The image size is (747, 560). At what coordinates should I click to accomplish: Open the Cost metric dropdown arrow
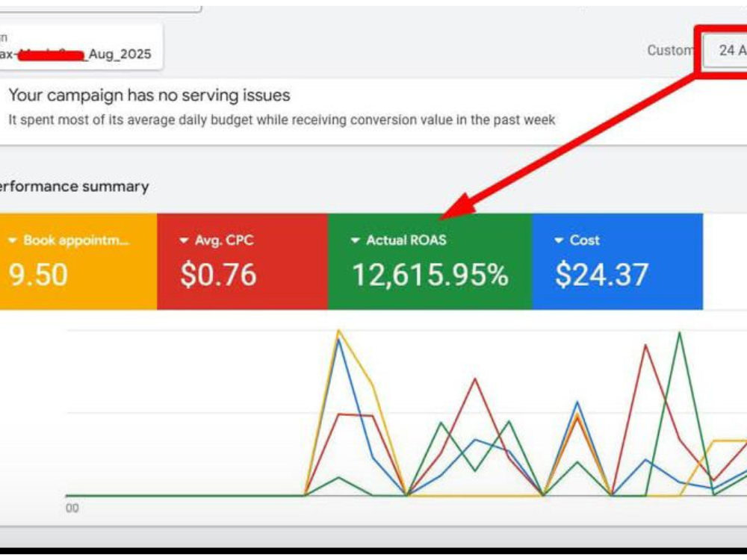pyautogui.click(x=559, y=240)
